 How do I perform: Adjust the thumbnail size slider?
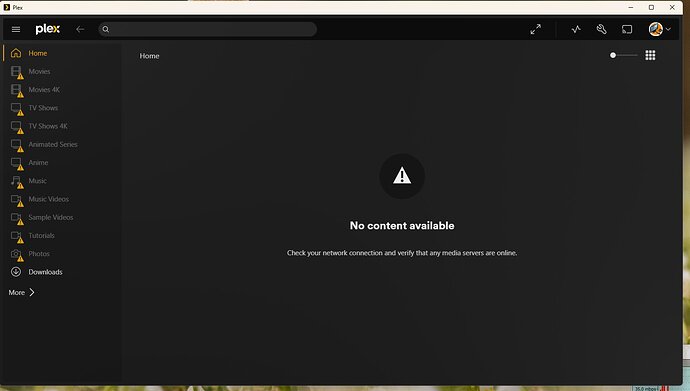click(x=624, y=55)
